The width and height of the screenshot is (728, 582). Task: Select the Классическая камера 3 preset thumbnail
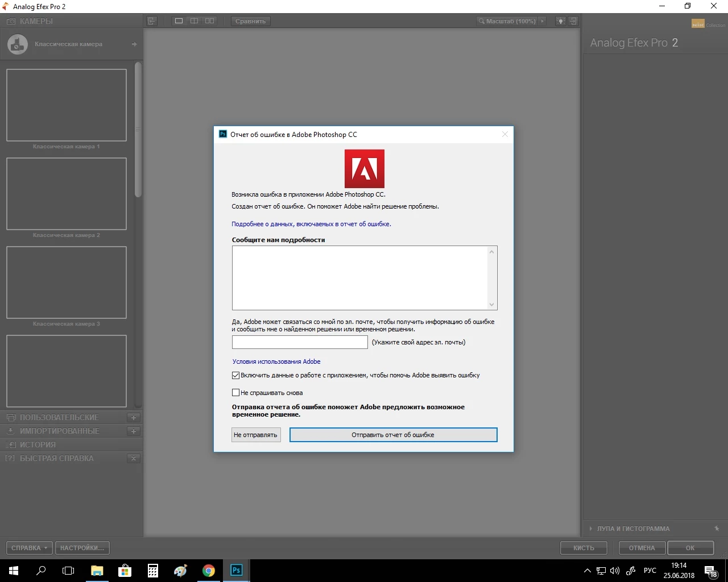(x=67, y=282)
